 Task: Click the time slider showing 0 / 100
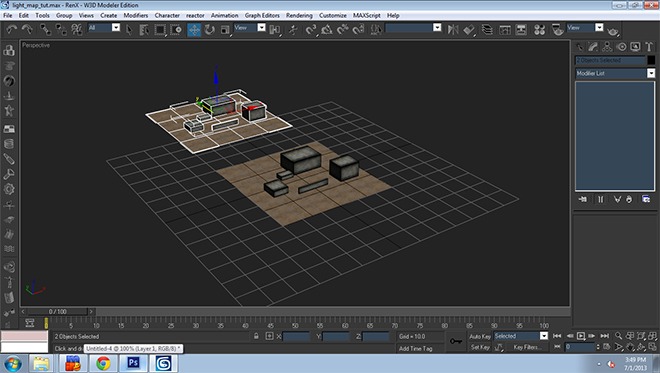pos(58,312)
